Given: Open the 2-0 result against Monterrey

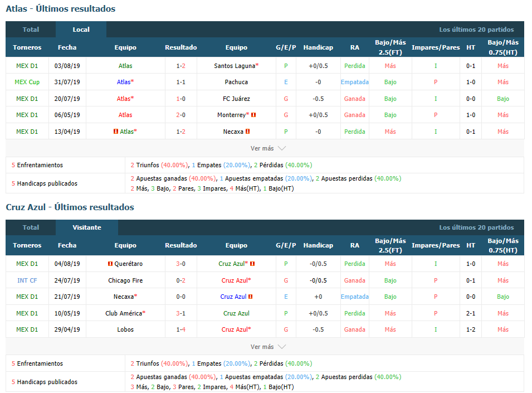Looking at the screenshot, I should pyautogui.click(x=181, y=115).
